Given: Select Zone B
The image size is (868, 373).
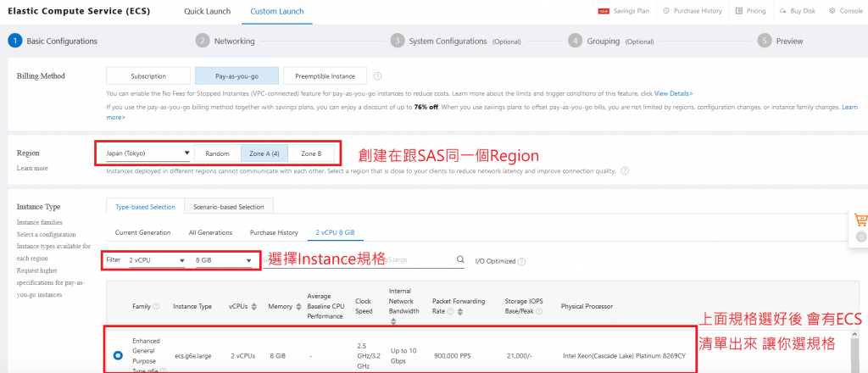Looking at the screenshot, I should click(x=311, y=153).
